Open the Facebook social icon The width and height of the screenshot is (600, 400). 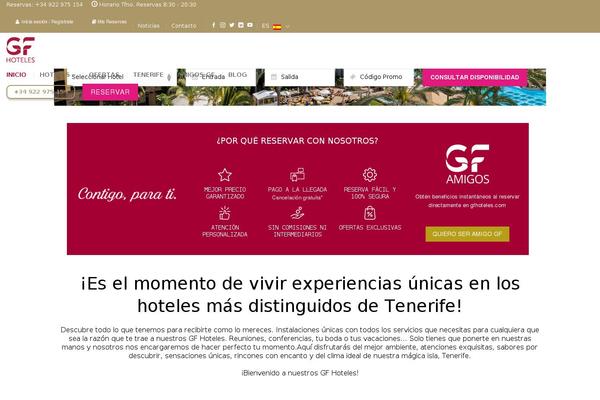[214, 25]
